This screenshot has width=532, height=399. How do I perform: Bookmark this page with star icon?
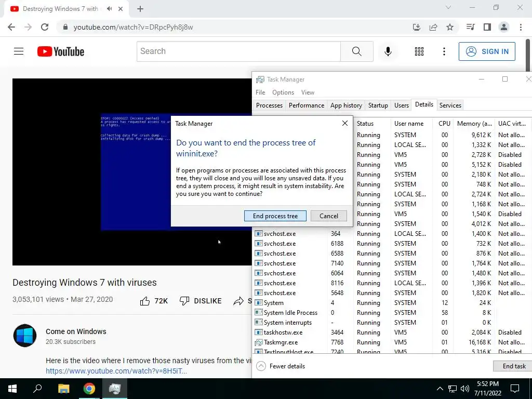pyautogui.click(x=450, y=27)
